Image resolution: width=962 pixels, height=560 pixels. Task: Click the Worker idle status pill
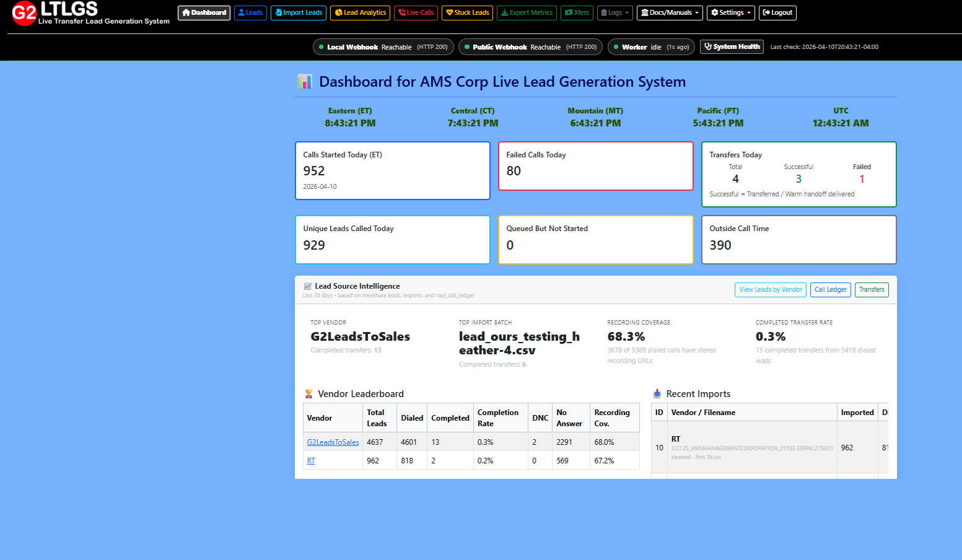pos(650,46)
